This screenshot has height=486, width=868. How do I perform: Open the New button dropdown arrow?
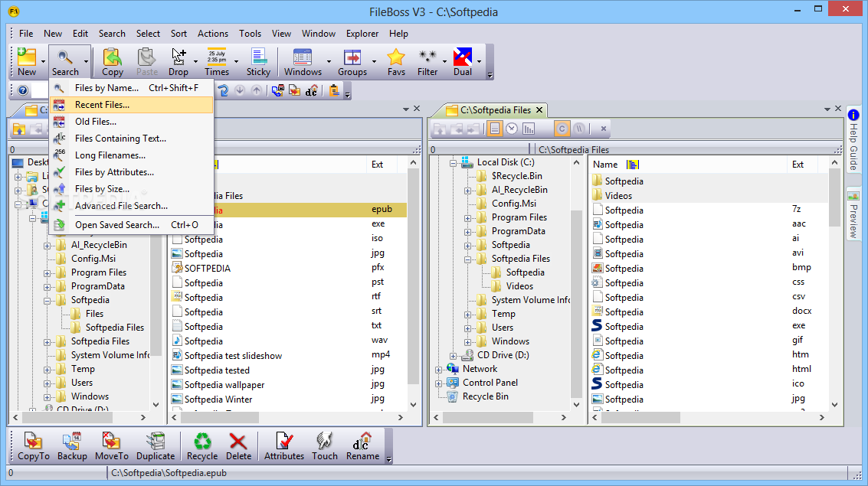[x=43, y=61]
